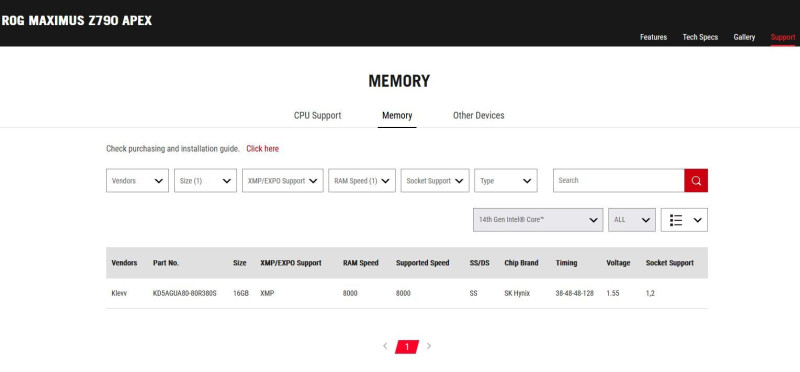This screenshot has width=800, height=372.
Task: Open the Features nav item
Action: coord(654,37)
